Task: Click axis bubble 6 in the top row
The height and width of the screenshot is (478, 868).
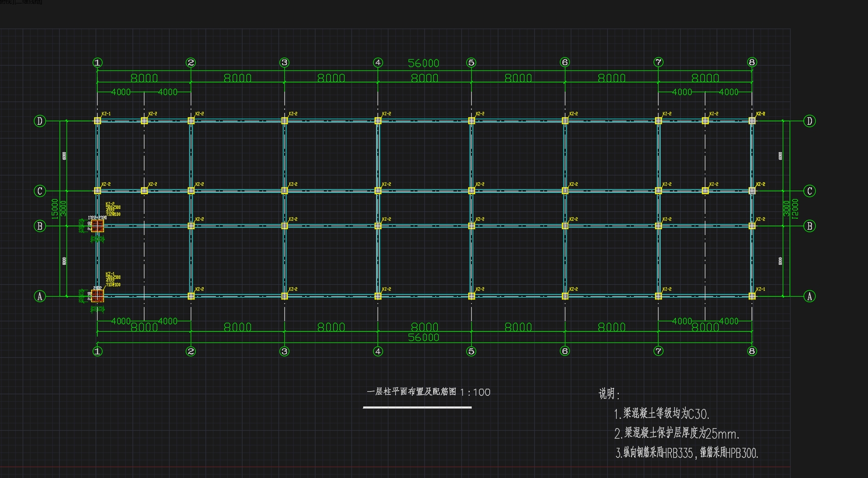Action: pos(565,62)
